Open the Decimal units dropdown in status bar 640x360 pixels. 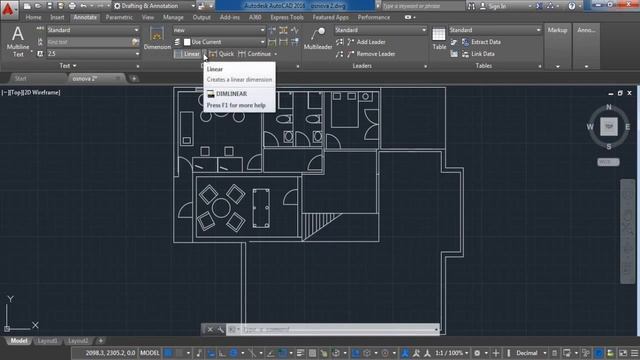(x=531, y=353)
